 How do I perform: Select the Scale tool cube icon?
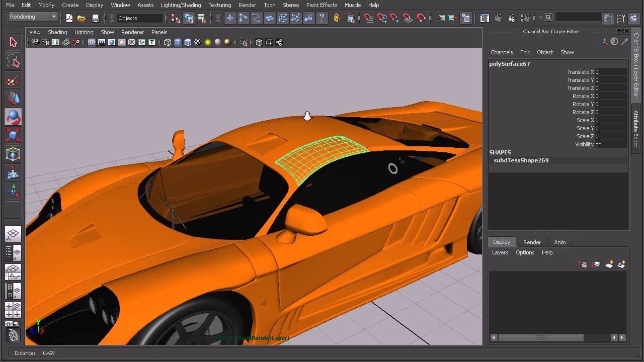point(13,135)
